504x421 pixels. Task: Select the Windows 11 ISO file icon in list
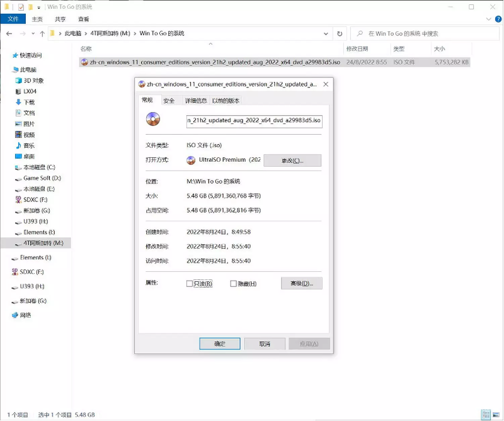[84, 62]
